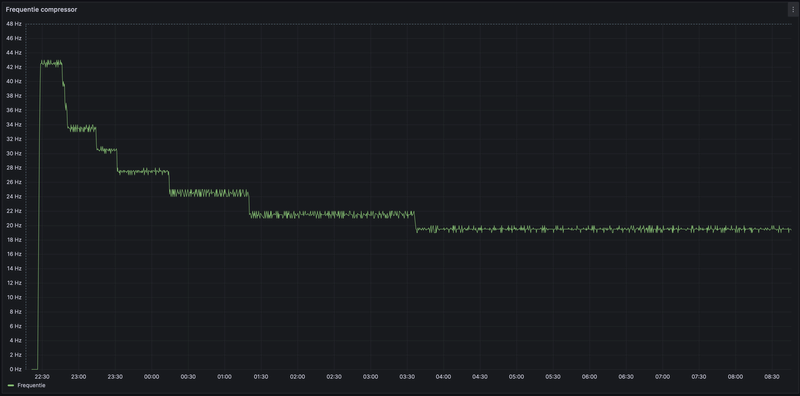Click the 34 Hz y-axis label
The height and width of the screenshot is (396, 800).
click(14, 125)
